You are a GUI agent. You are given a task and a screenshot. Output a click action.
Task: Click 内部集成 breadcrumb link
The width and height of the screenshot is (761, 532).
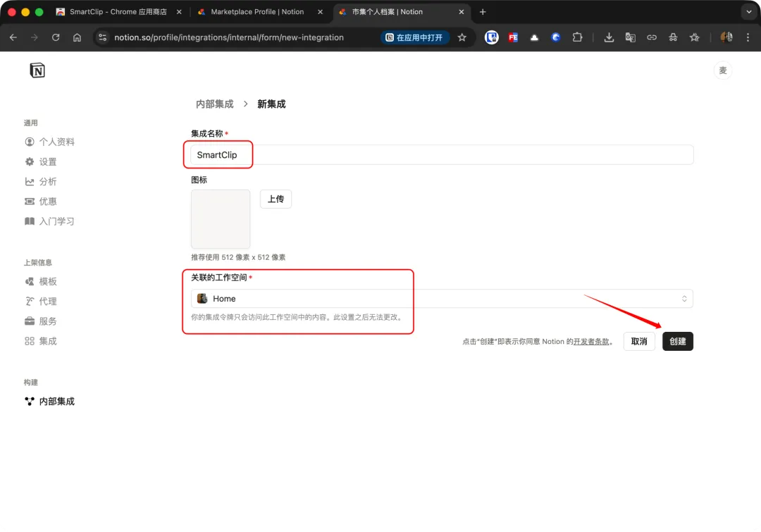[214, 104]
